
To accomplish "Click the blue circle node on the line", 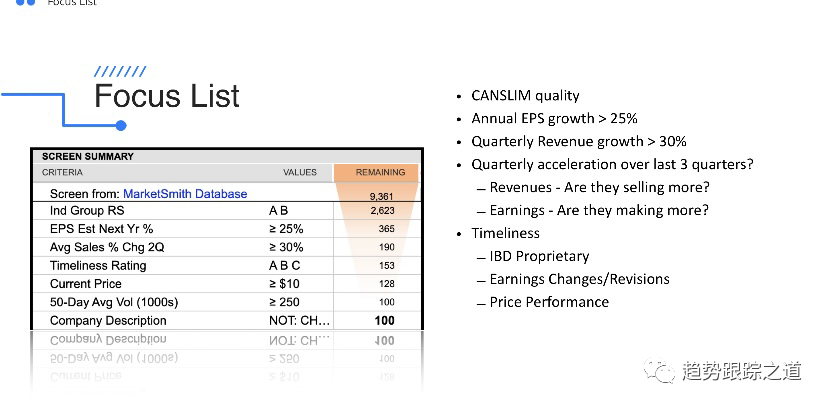I will (121, 125).
